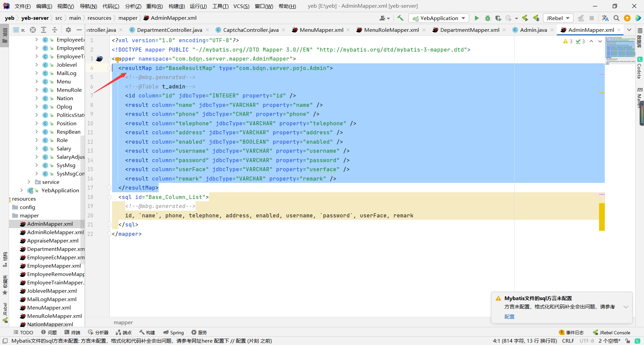The width and height of the screenshot is (644, 345).
Task: Switch to Admin.java tab
Action: 533,30
